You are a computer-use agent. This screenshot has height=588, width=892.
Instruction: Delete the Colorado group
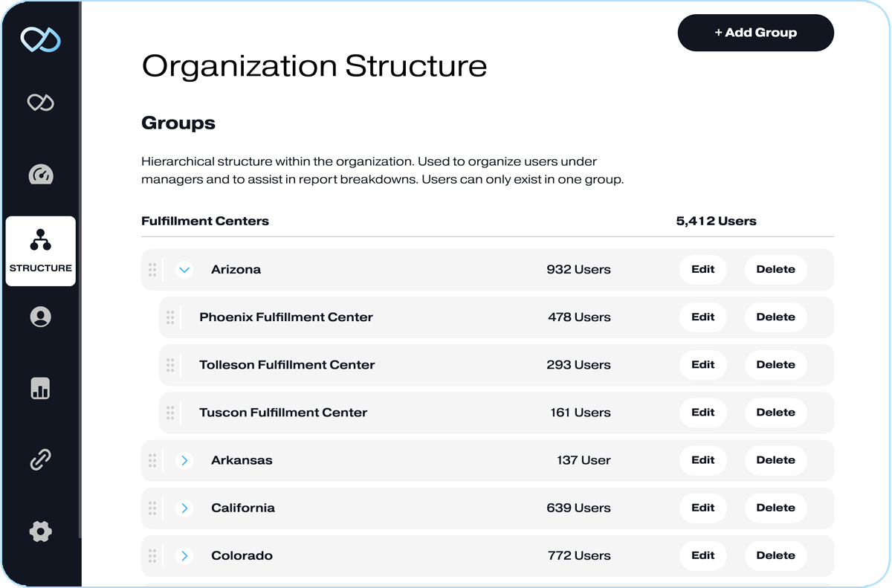(775, 555)
